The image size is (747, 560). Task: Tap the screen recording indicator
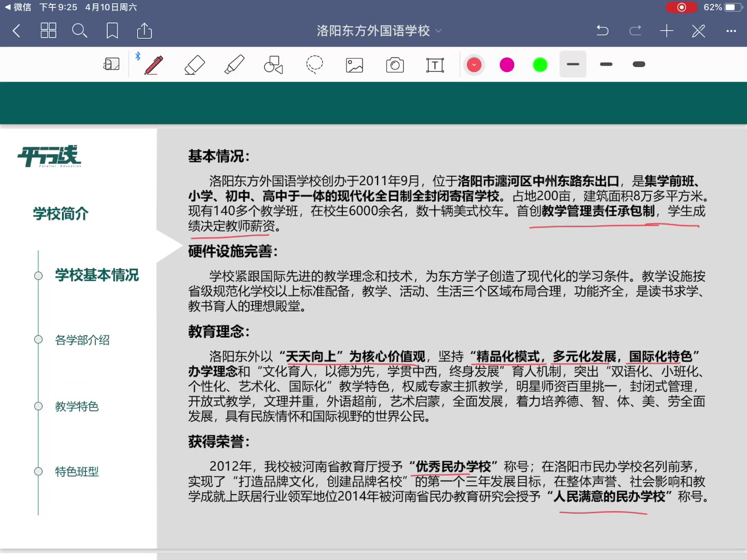point(682,7)
